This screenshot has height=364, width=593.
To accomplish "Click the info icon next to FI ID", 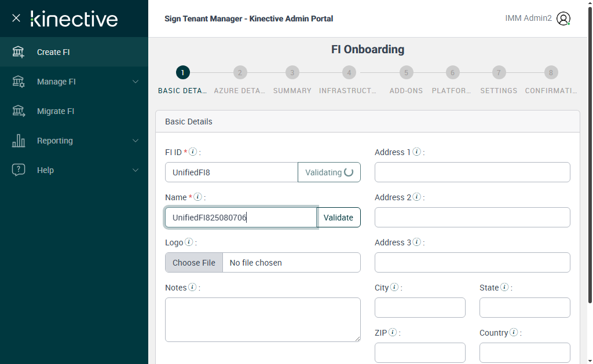I will [193, 152].
